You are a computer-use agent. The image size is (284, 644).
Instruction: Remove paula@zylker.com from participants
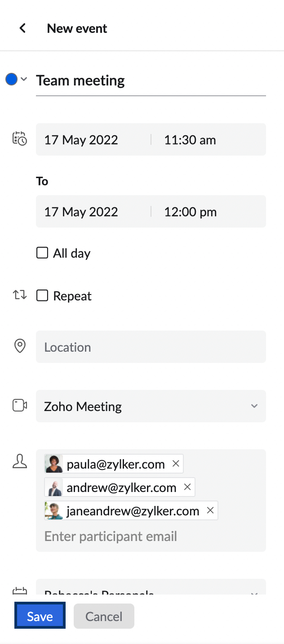[x=176, y=464]
